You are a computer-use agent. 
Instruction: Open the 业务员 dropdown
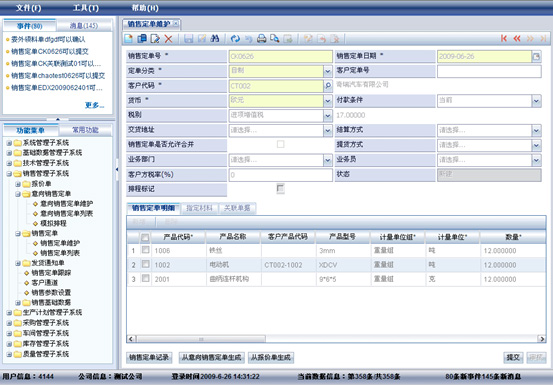pyautogui.click(x=536, y=160)
